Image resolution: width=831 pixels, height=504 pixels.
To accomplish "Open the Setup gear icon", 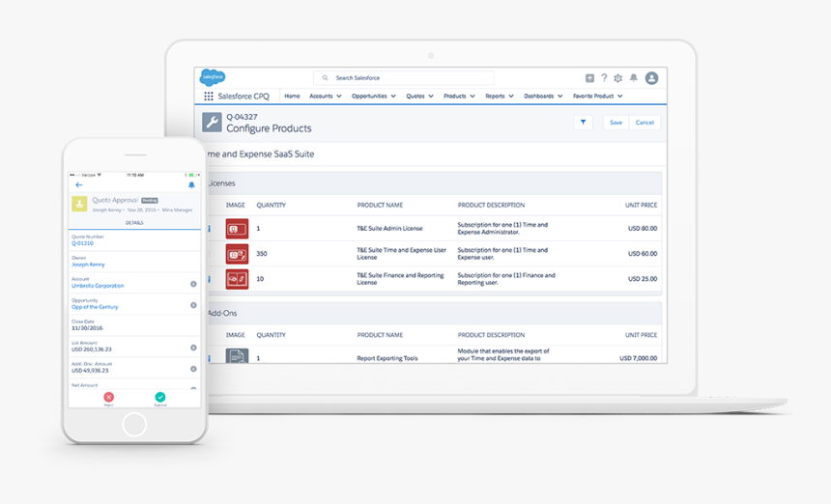I will [618, 78].
